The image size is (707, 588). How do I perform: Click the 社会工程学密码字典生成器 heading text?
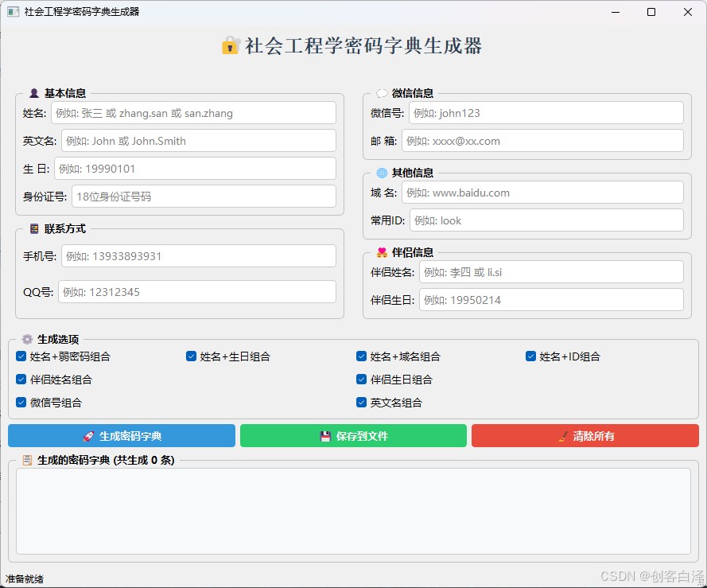[x=363, y=45]
